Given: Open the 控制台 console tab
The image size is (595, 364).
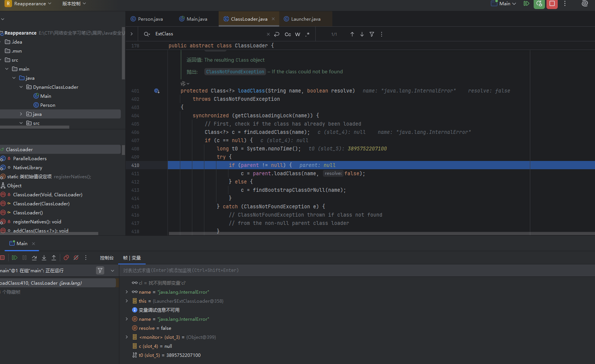Looking at the screenshot, I should [107, 258].
